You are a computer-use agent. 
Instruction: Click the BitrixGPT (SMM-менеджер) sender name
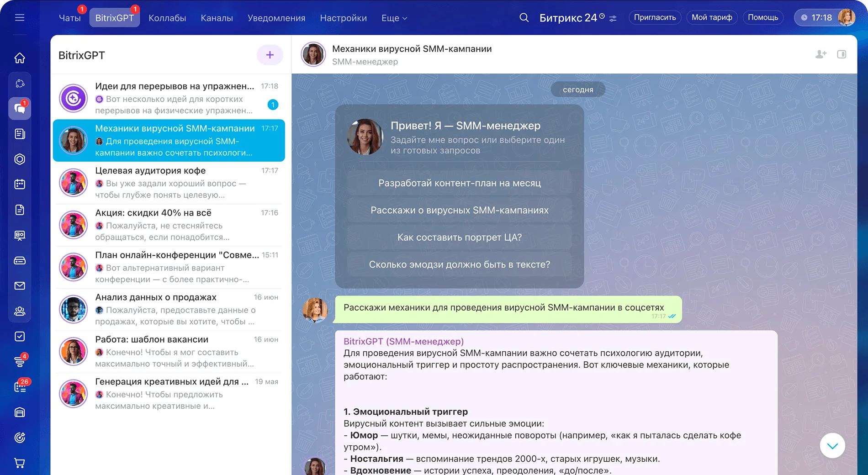[x=403, y=341]
